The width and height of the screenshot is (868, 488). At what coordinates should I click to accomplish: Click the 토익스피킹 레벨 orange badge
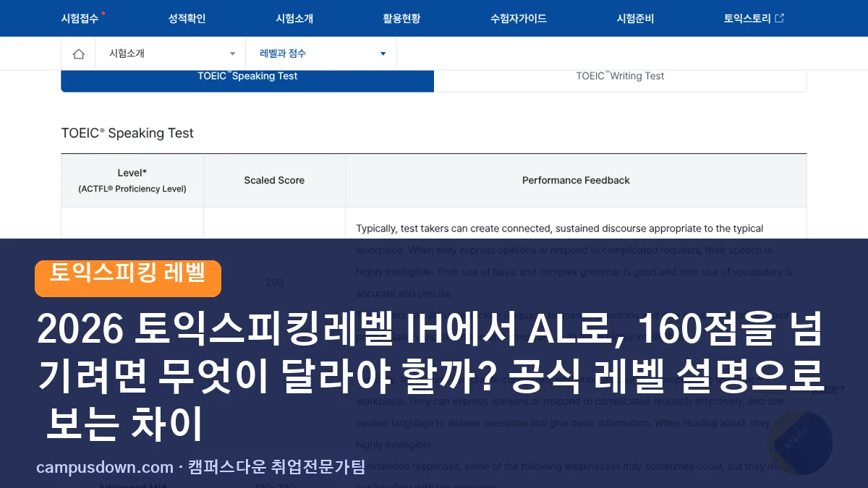(x=128, y=278)
